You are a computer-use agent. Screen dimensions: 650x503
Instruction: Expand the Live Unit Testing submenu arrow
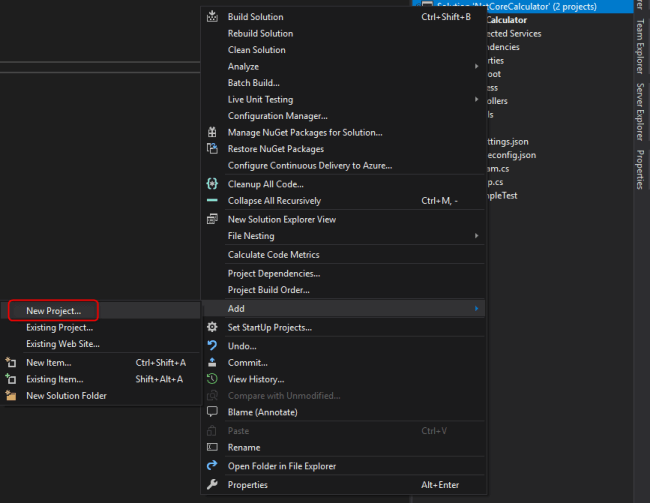(x=476, y=99)
